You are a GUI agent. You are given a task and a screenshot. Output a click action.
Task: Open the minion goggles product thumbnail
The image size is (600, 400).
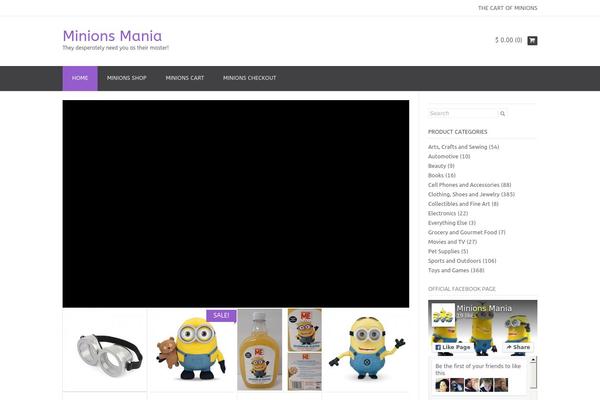tap(105, 351)
